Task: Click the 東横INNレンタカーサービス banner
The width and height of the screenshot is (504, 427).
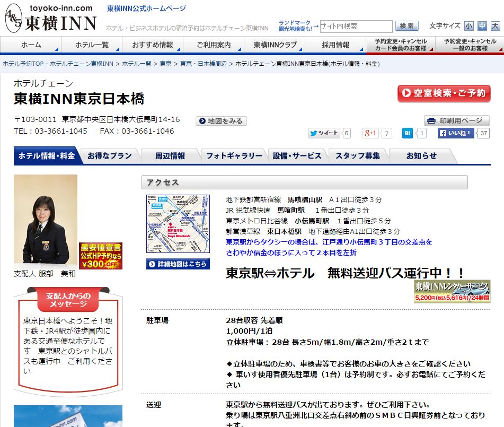Action: tap(452, 291)
